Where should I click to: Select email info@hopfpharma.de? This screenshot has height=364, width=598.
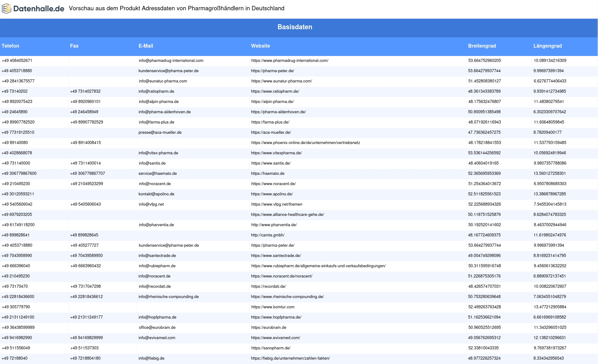157,317
